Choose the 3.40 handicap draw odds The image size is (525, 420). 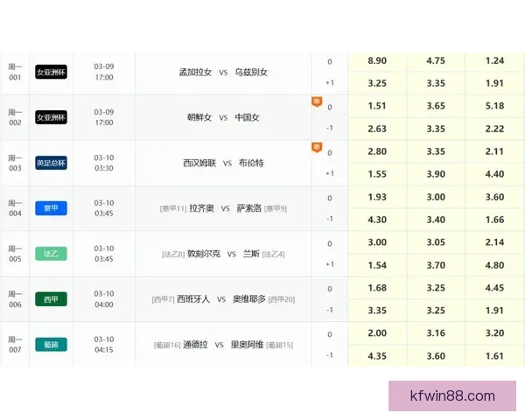[x=436, y=220]
